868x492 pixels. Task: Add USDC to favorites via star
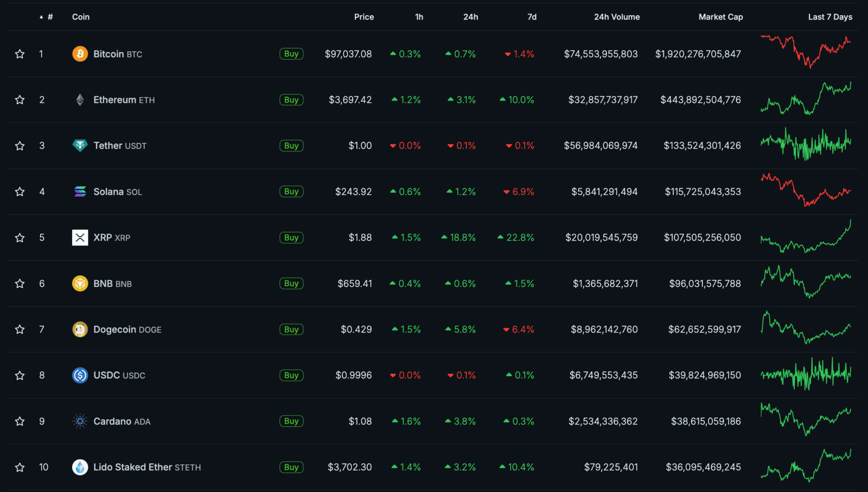(x=20, y=375)
